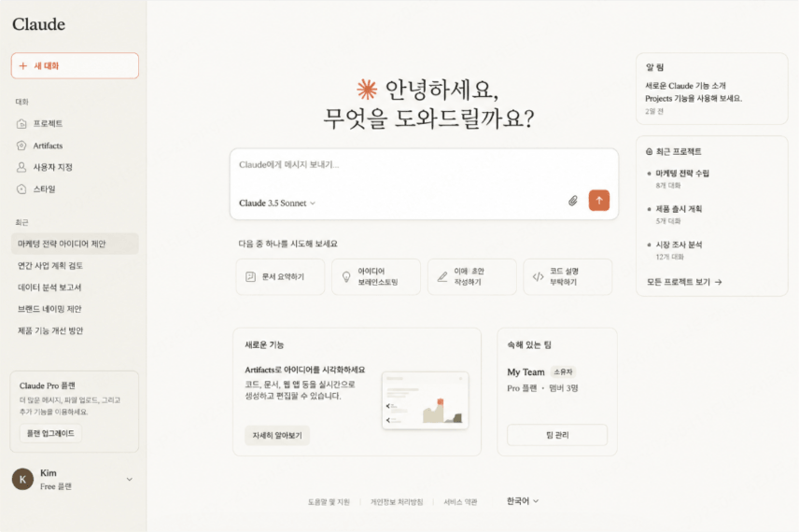
Task: Select the 코드 설명 부탁하기 suggestion card
Action: click(568, 276)
